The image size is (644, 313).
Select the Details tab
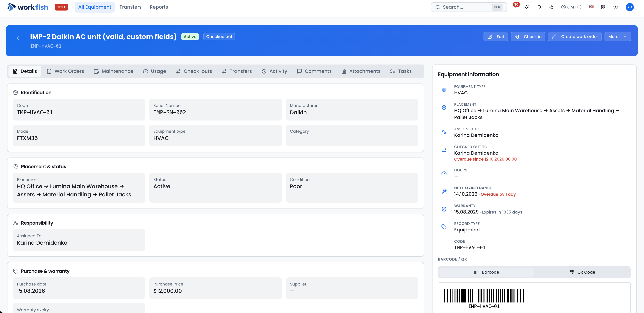(25, 71)
